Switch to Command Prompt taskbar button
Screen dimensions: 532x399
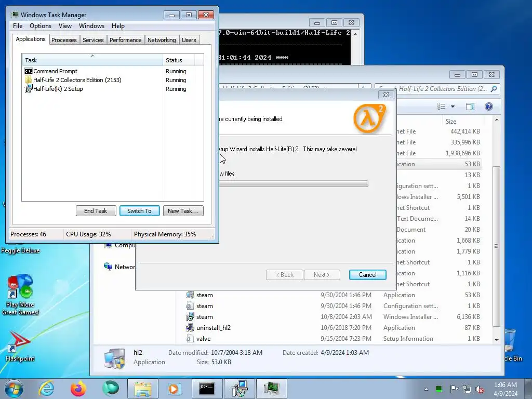click(x=207, y=389)
